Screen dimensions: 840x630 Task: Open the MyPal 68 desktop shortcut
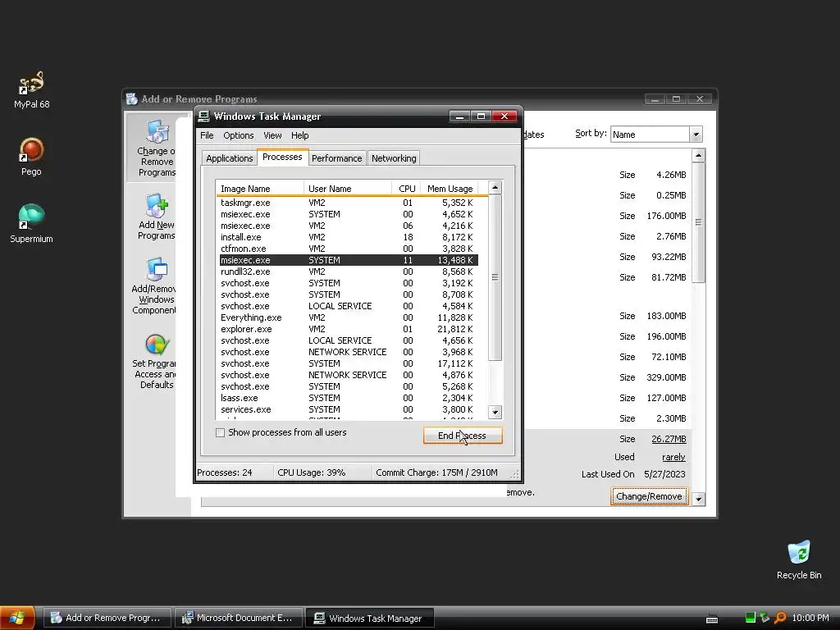pos(32,90)
